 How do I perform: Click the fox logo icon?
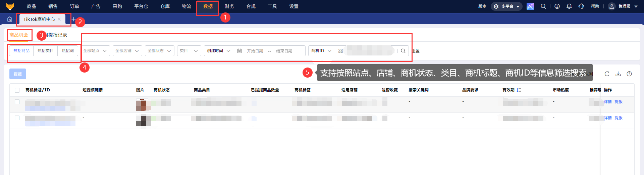coord(10,6)
